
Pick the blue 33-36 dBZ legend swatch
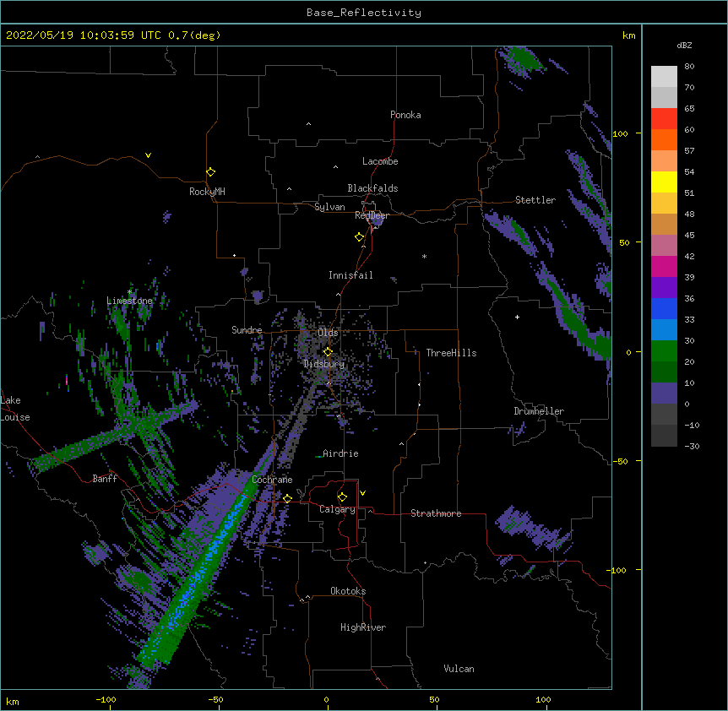[664, 308]
